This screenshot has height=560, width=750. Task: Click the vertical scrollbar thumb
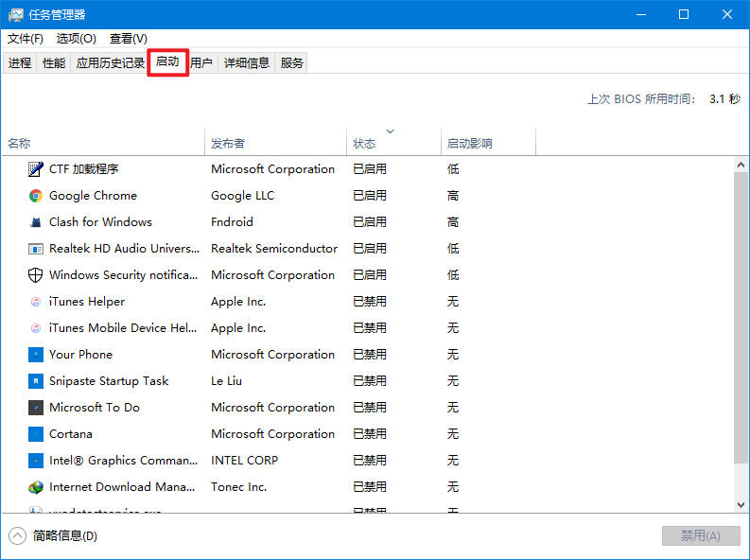point(741,318)
